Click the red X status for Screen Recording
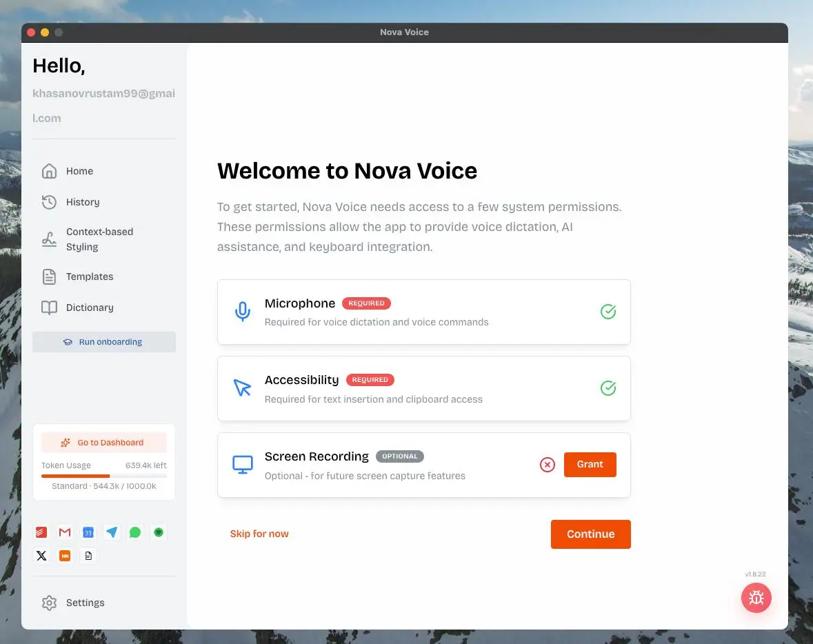The width and height of the screenshot is (813, 644). pos(547,465)
